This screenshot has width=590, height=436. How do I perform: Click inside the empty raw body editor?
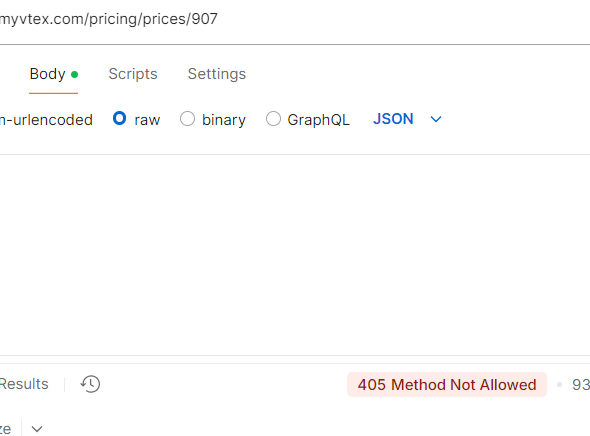[x=295, y=255]
